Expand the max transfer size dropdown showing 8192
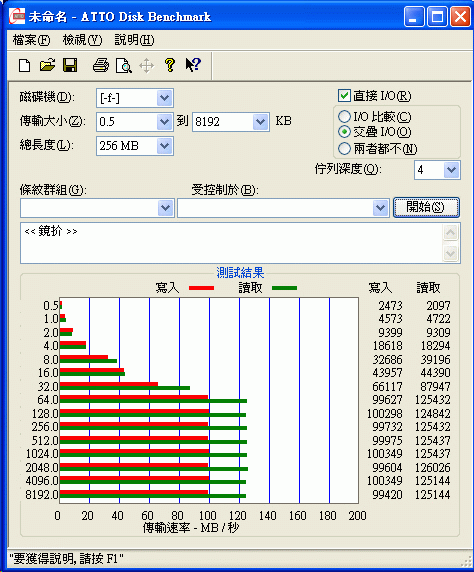The height and width of the screenshot is (572, 474). coord(261,122)
